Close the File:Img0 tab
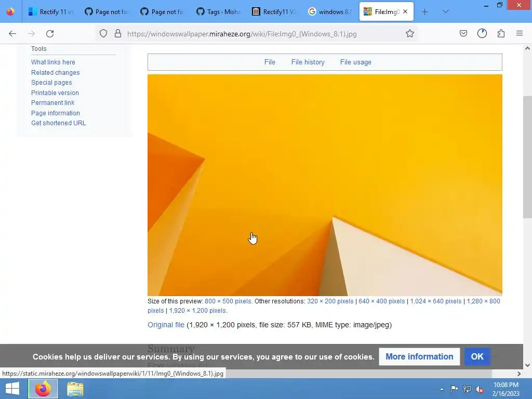 [x=405, y=11]
